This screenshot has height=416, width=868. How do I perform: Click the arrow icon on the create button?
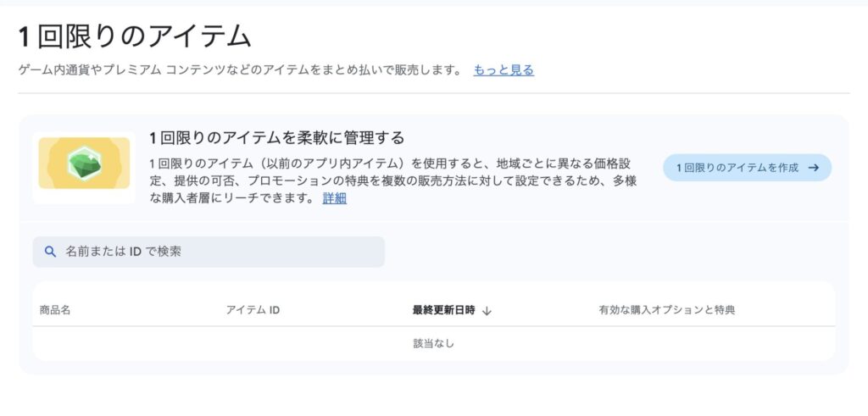point(814,168)
